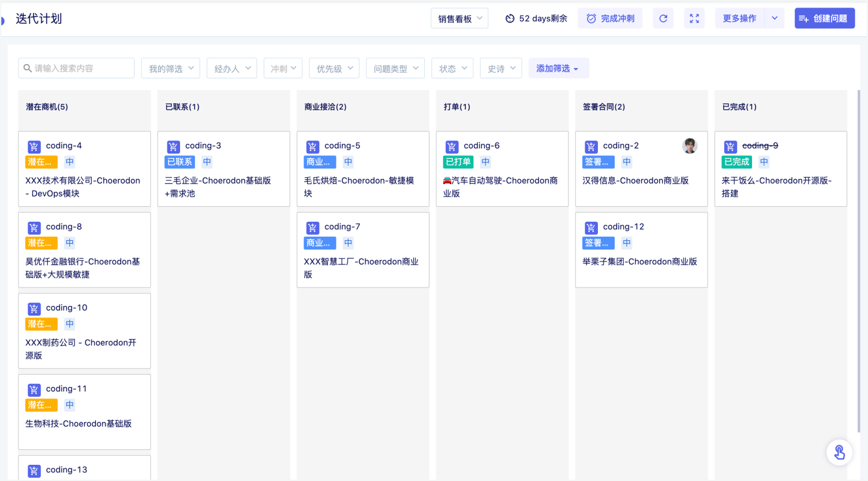The height and width of the screenshot is (481, 868).
Task: Click 签署... status tag on coding-2
Action: (x=598, y=162)
